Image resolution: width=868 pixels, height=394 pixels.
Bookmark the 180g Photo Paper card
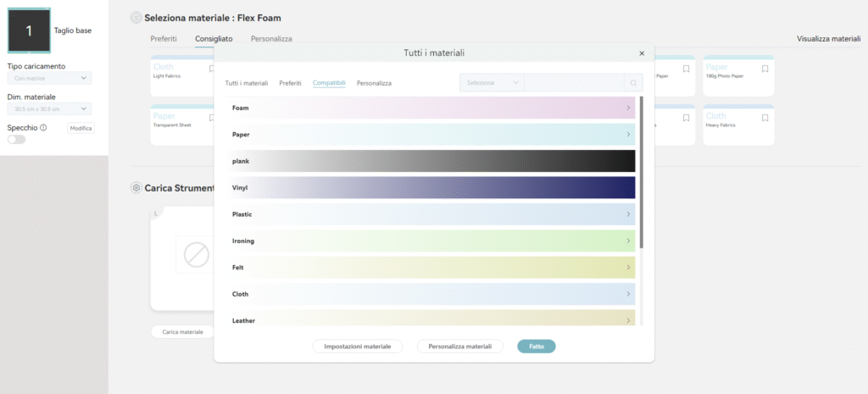pyautogui.click(x=765, y=69)
